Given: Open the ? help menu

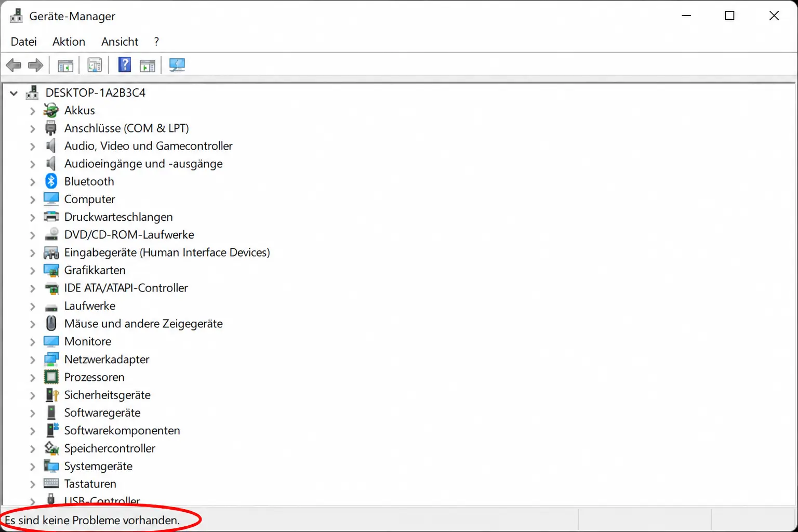Looking at the screenshot, I should tap(156, 42).
